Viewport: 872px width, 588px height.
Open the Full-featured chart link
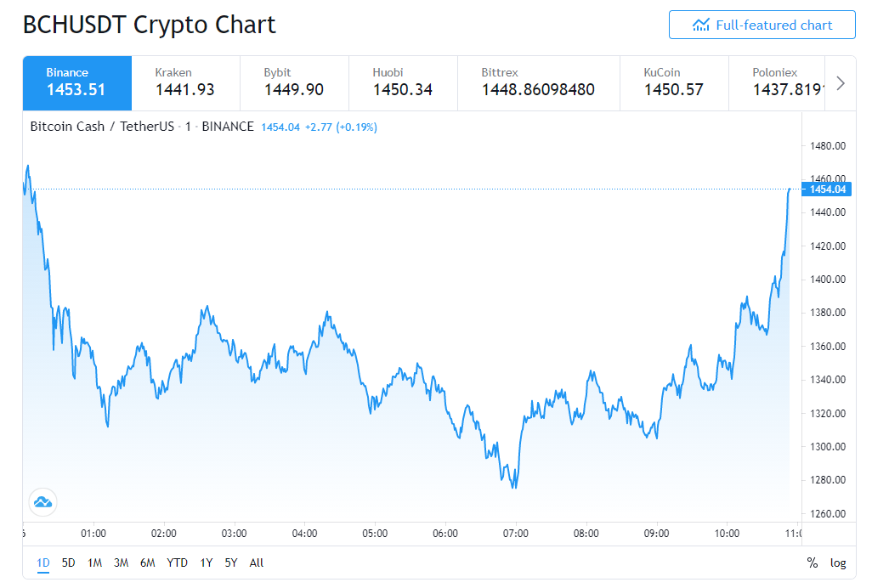click(x=762, y=25)
